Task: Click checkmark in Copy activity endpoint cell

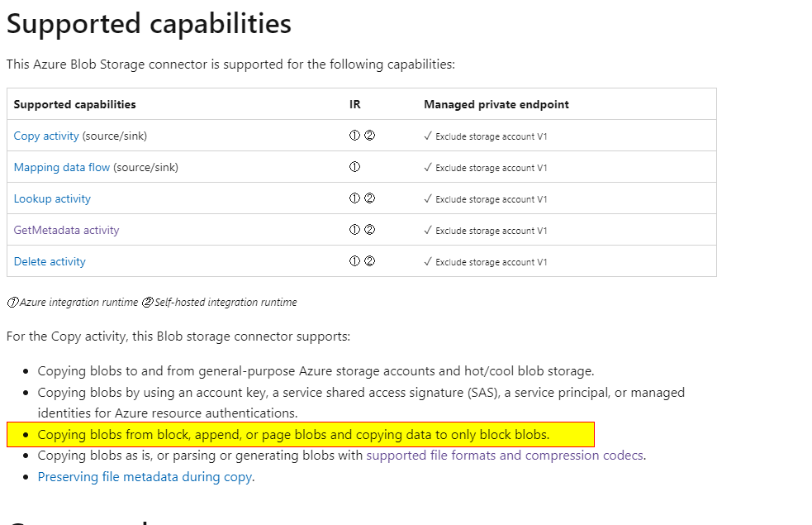Action: click(x=428, y=136)
